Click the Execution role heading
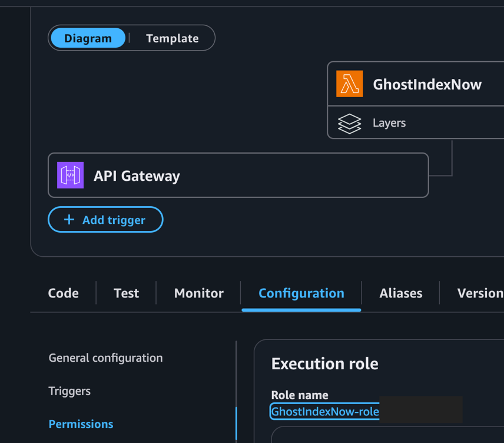The height and width of the screenshot is (443, 504). (x=324, y=363)
